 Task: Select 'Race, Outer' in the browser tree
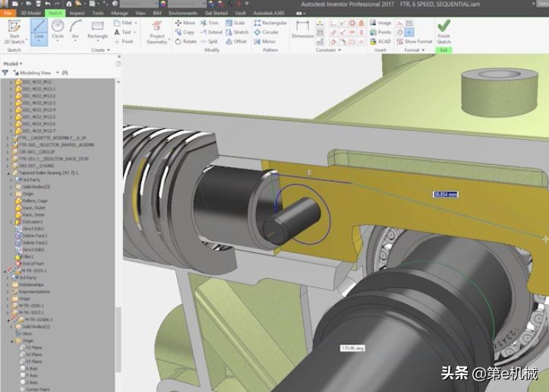point(30,208)
